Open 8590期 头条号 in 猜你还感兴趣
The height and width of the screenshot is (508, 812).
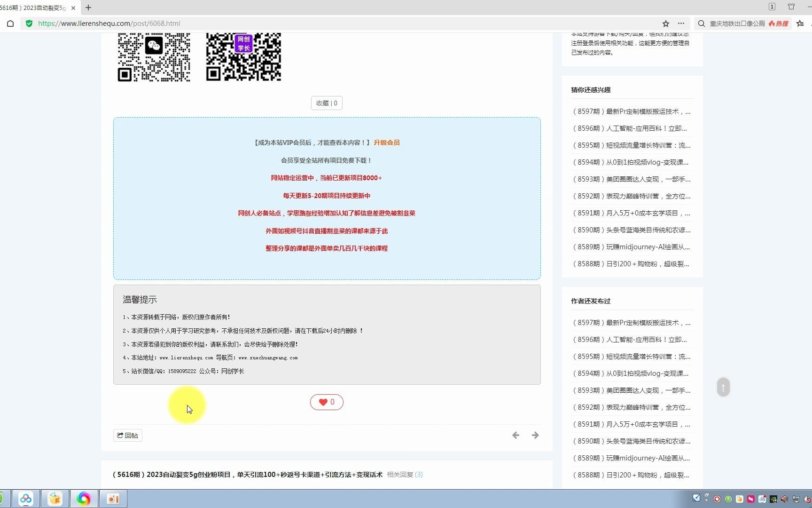pos(632,230)
